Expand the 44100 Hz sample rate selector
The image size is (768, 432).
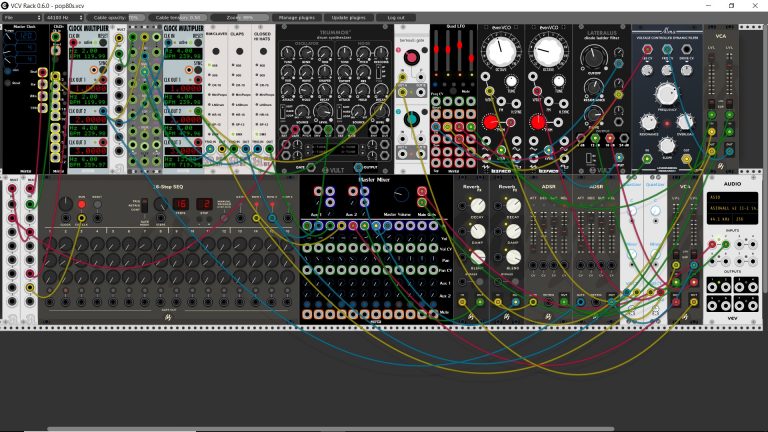pos(64,18)
